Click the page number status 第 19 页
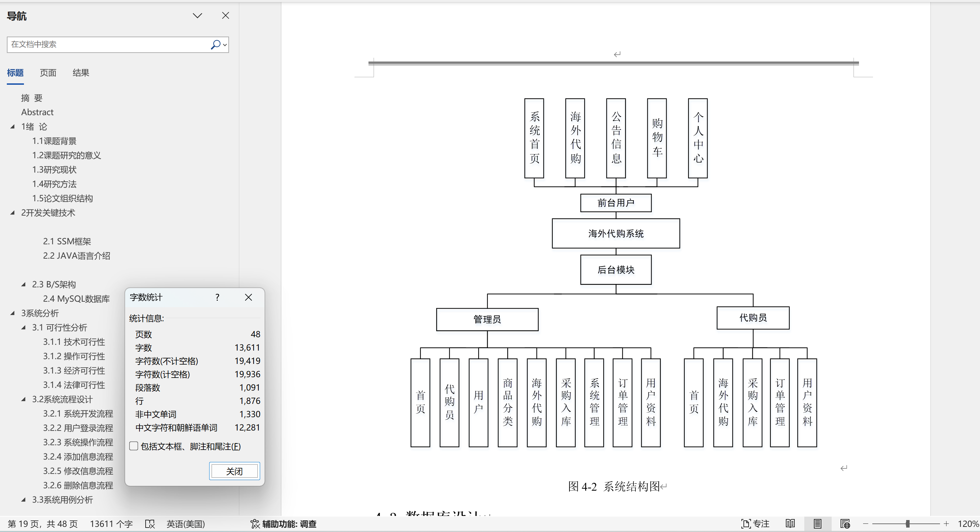Image resolution: width=980 pixels, height=532 pixels. [x=43, y=524]
